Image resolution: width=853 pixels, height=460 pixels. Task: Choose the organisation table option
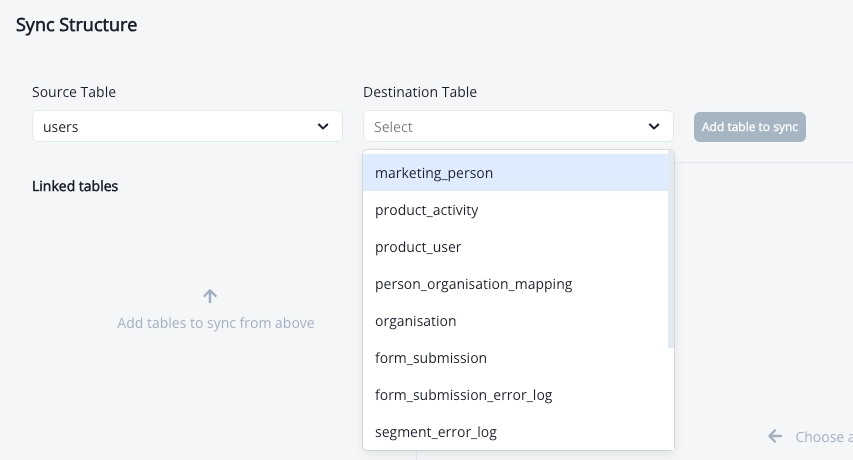pos(515,321)
